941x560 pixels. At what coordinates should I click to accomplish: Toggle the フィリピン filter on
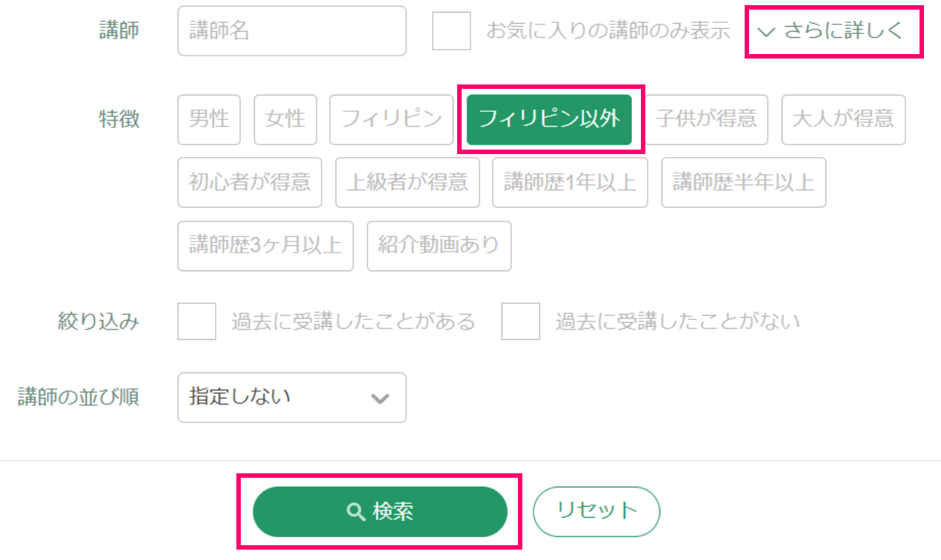click(391, 120)
